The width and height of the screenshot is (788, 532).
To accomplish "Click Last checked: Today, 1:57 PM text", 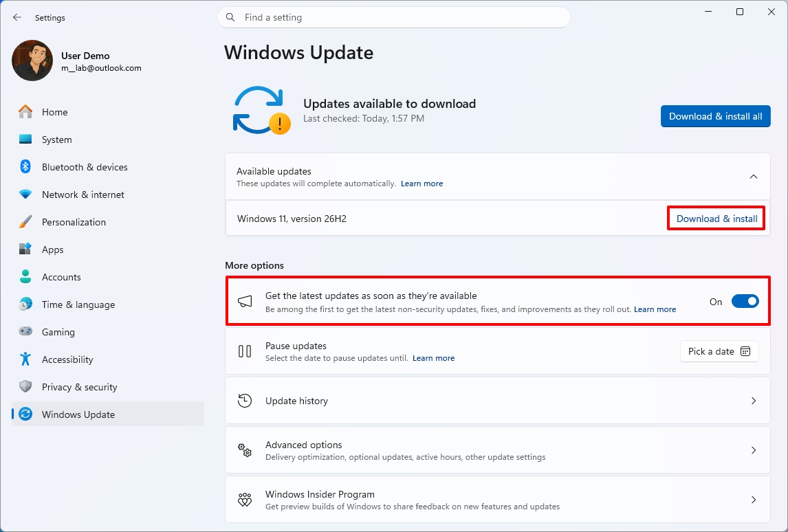I will (x=364, y=118).
